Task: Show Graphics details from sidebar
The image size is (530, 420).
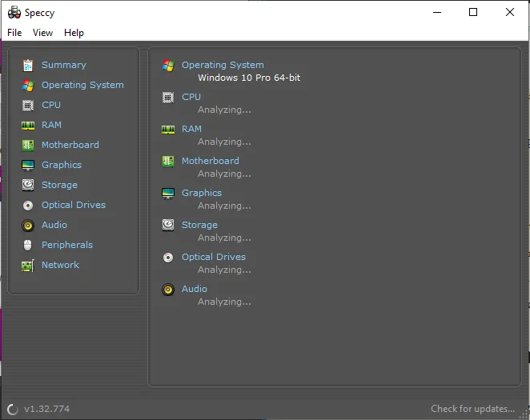Action: coord(62,165)
